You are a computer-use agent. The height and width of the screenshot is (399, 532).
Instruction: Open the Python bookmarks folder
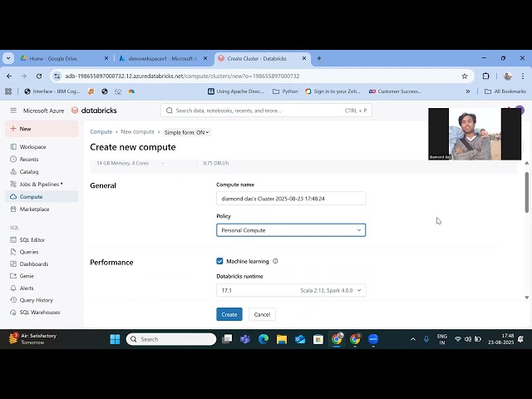tap(285, 91)
